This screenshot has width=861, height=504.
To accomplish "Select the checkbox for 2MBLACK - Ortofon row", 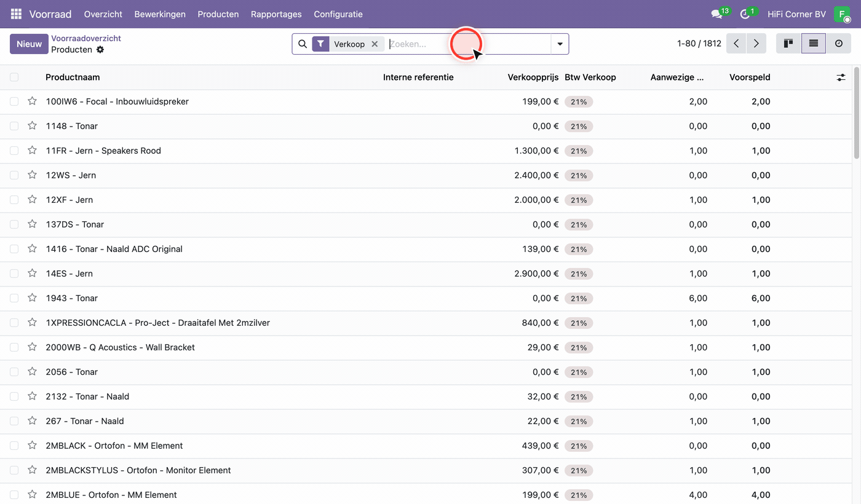I will click(14, 446).
